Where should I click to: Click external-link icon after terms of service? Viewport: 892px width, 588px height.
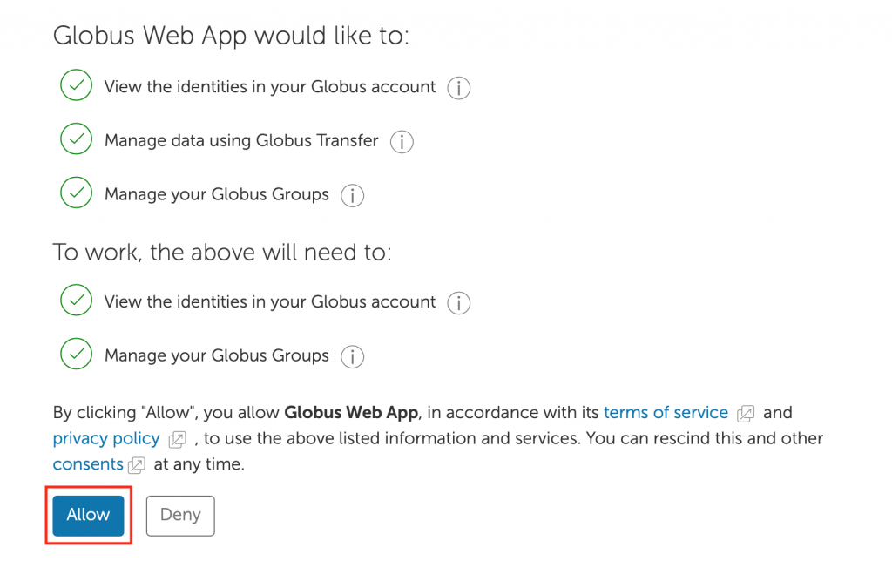[x=746, y=414]
